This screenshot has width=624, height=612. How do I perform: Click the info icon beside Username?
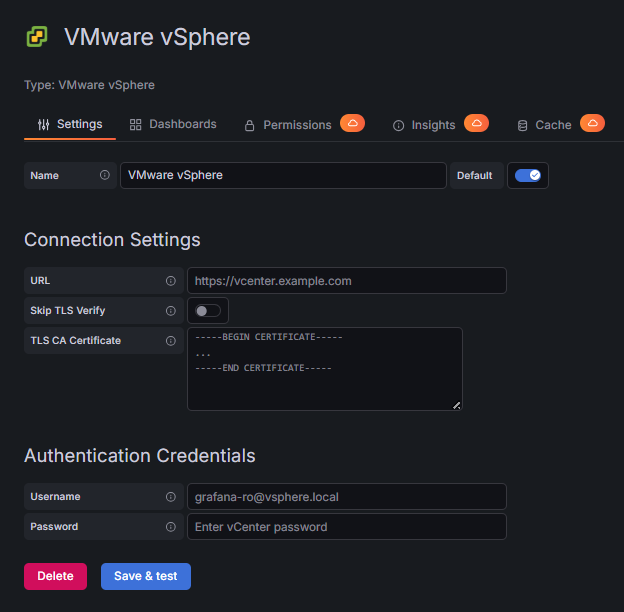click(x=171, y=497)
